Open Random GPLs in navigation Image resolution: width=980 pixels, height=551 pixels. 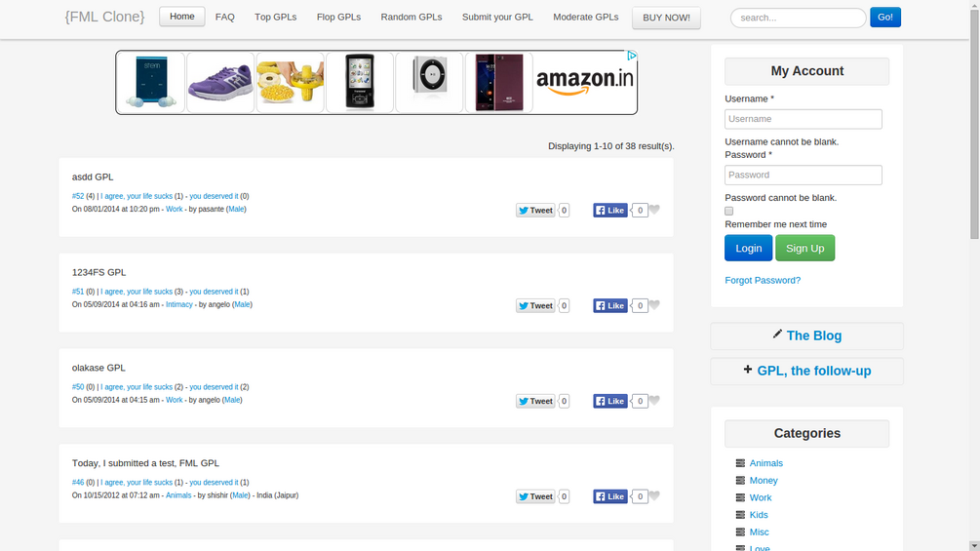pyautogui.click(x=412, y=17)
